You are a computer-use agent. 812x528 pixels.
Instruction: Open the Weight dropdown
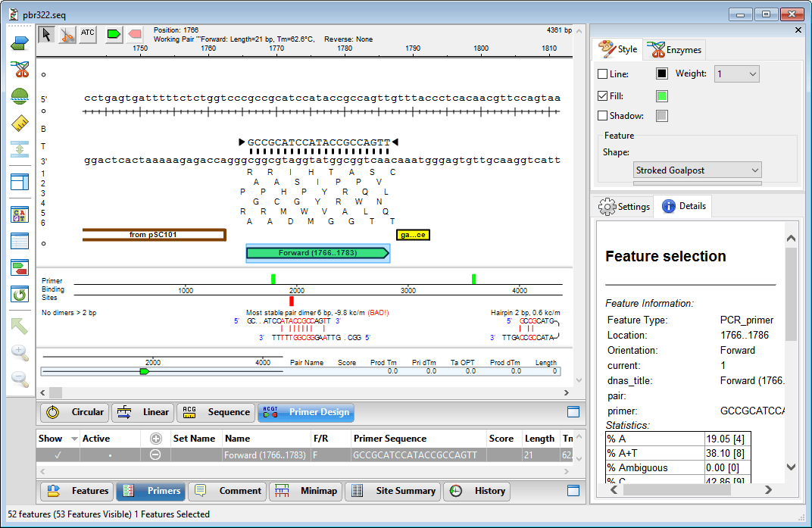click(x=737, y=74)
